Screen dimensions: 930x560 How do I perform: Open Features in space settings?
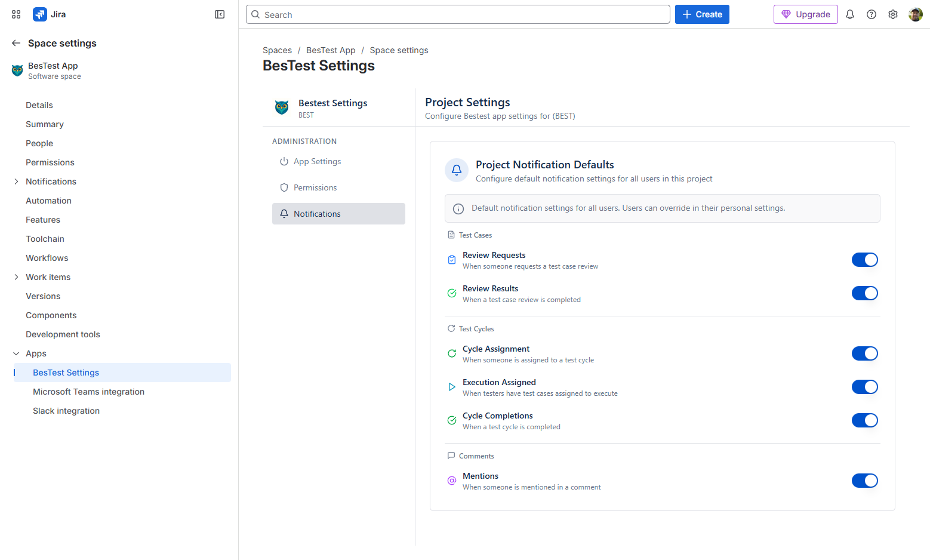click(x=43, y=220)
